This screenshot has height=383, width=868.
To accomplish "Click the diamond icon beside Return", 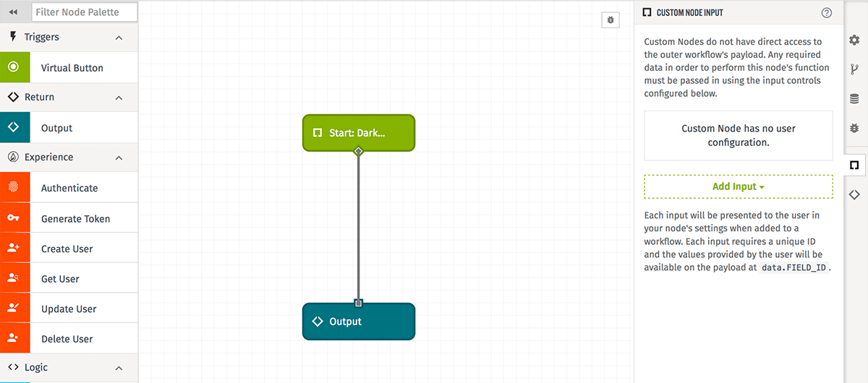I will tap(13, 97).
